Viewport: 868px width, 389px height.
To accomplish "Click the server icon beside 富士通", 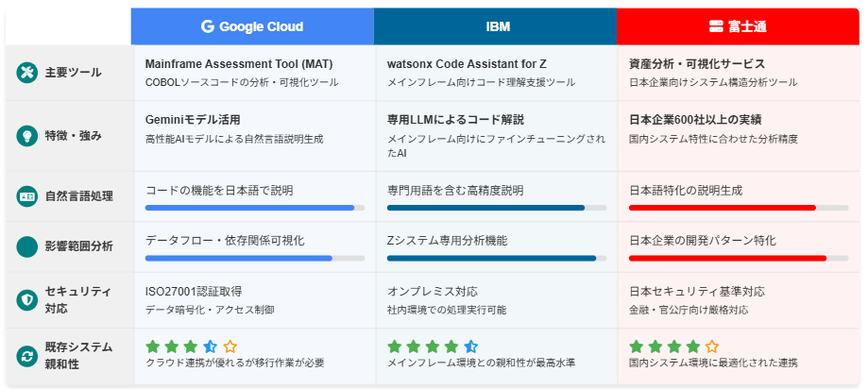I will coord(716,26).
